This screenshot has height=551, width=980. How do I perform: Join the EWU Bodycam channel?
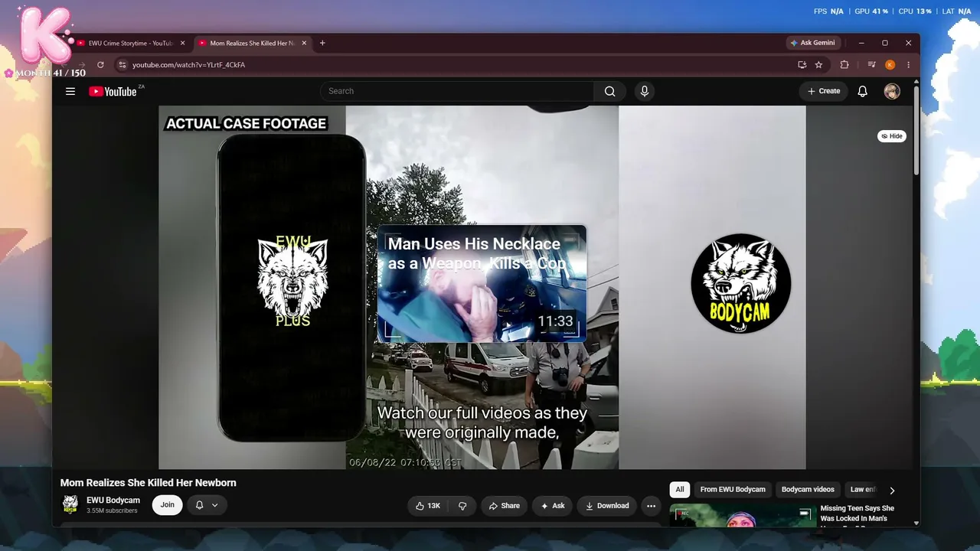coord(168,505)
